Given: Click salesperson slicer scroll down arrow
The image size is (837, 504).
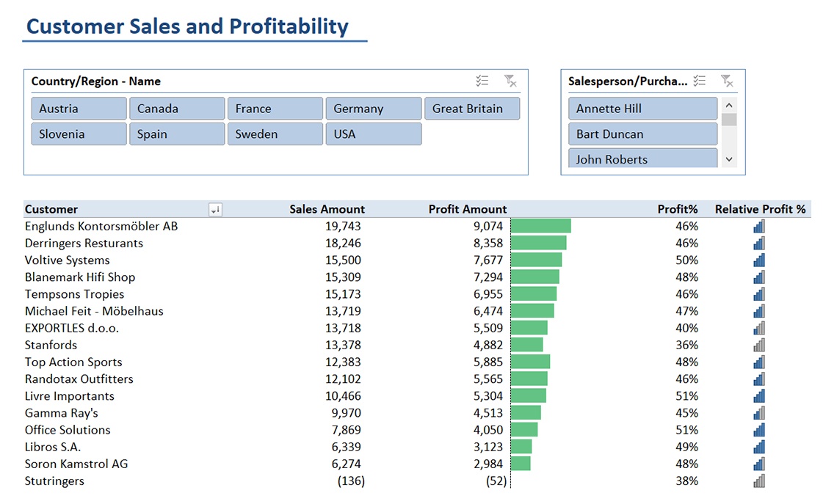Looking at the screenshot, I should (729, 159).
